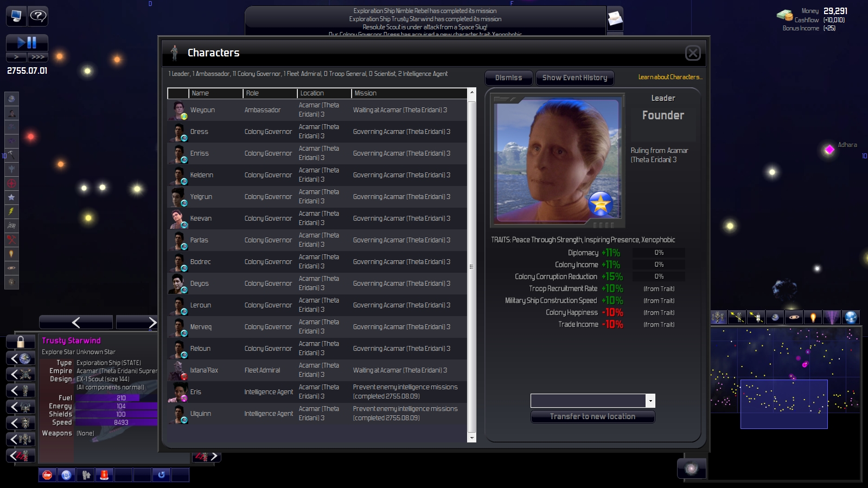Go to next selection with right arrow button
This screenshot has width=868, height=488.
[x=137, y=323]
